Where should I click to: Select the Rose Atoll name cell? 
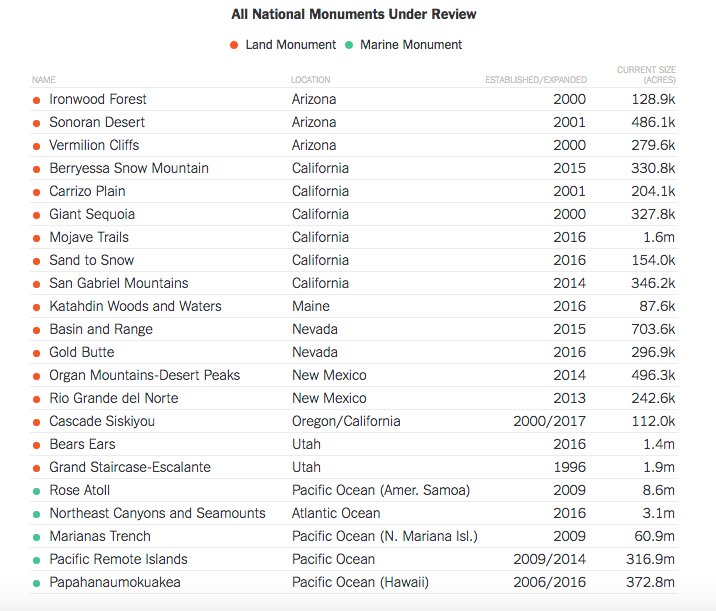[79, 490]
